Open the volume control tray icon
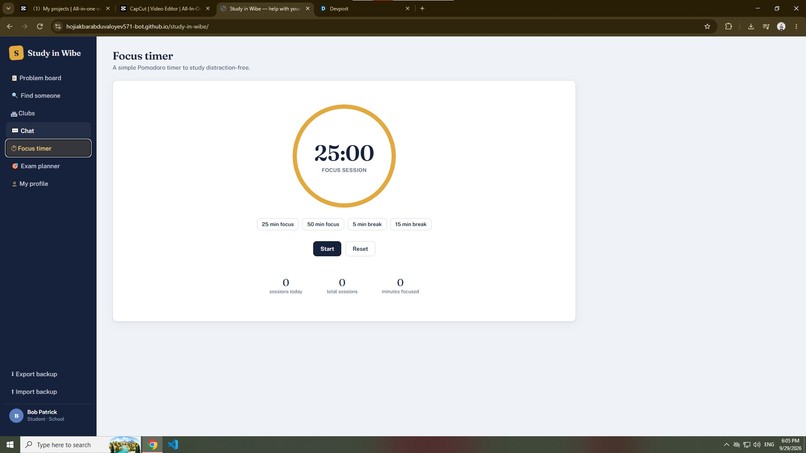The height and width of the screenshot is (453, 806). pyautogui.click(x=756, y=444)
